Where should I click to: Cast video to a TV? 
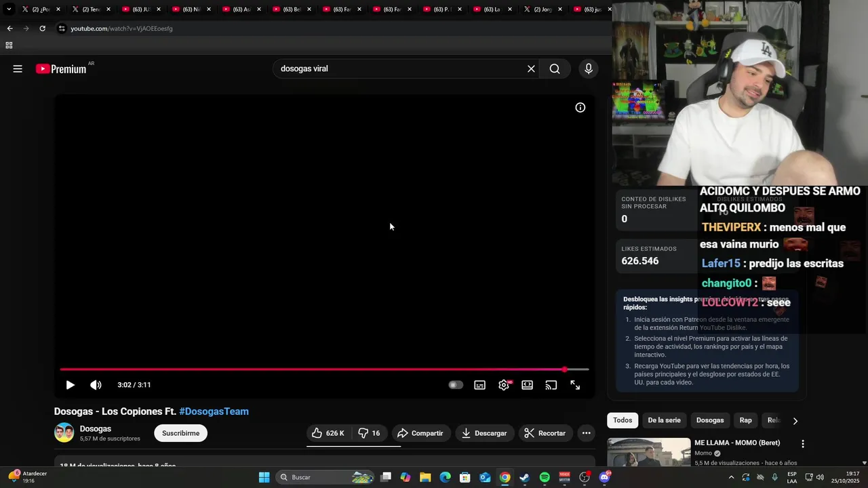point(551,385)
